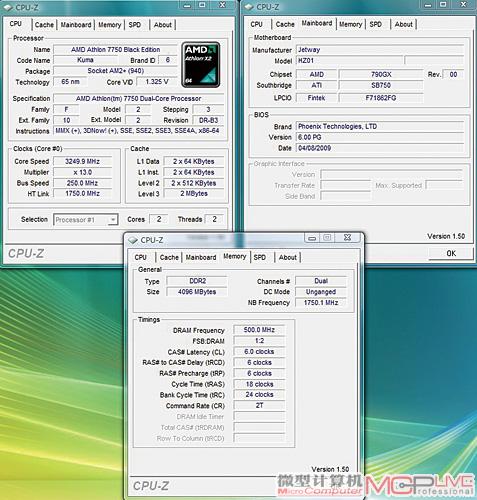Close the CPU tab CPU-Z window
The image size is (477, 500).
[x=223, y=5]
